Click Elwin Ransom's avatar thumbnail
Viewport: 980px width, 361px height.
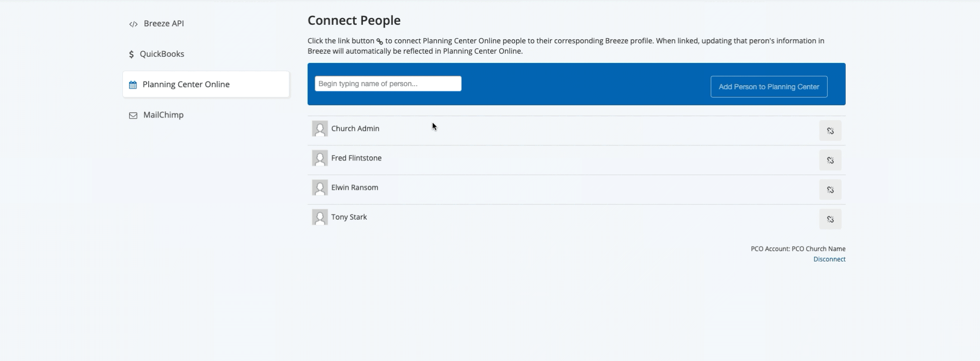coord(320,187)
